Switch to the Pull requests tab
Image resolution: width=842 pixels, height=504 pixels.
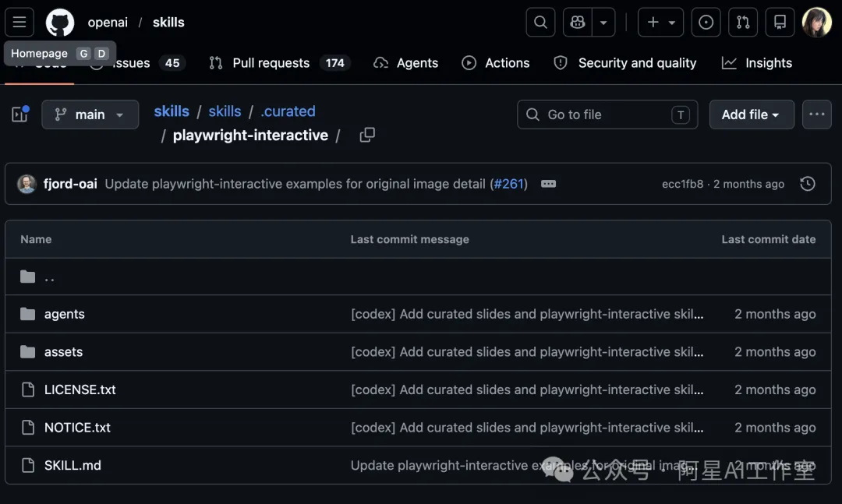(x=279, y=63)
